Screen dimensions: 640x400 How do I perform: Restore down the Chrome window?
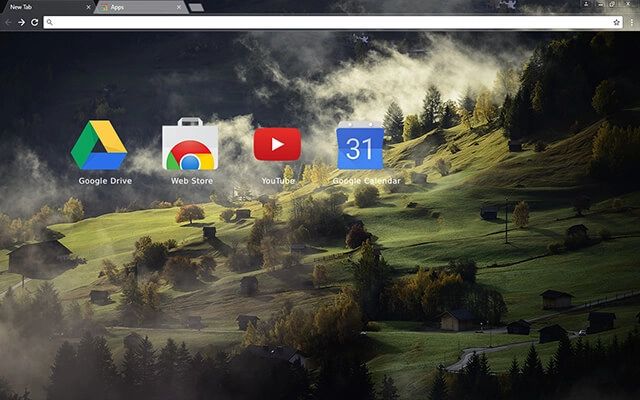tap(612, 4)
